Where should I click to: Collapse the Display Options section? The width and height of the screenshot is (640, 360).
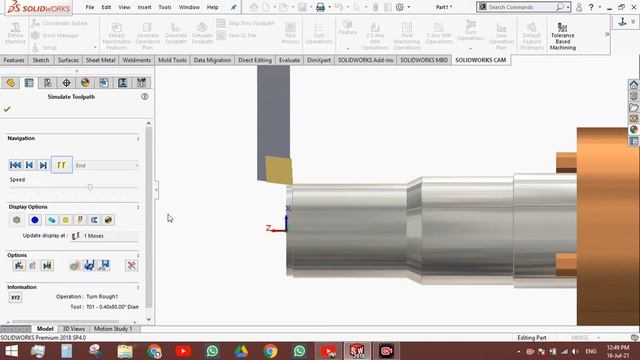[138, 207]
